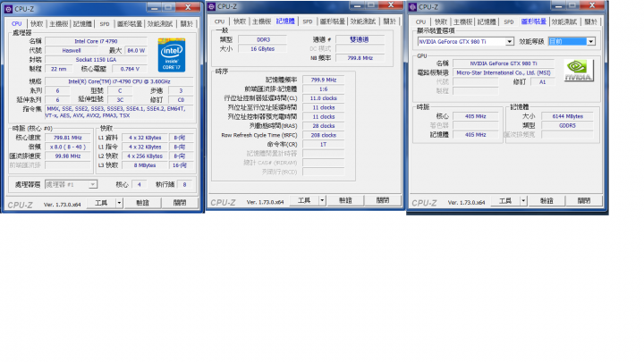Click the x 8.0 ( 8 - 40 ) multiplier value
Screen dimensions: 644x362
pyautogui.click(x=68, y=147)
